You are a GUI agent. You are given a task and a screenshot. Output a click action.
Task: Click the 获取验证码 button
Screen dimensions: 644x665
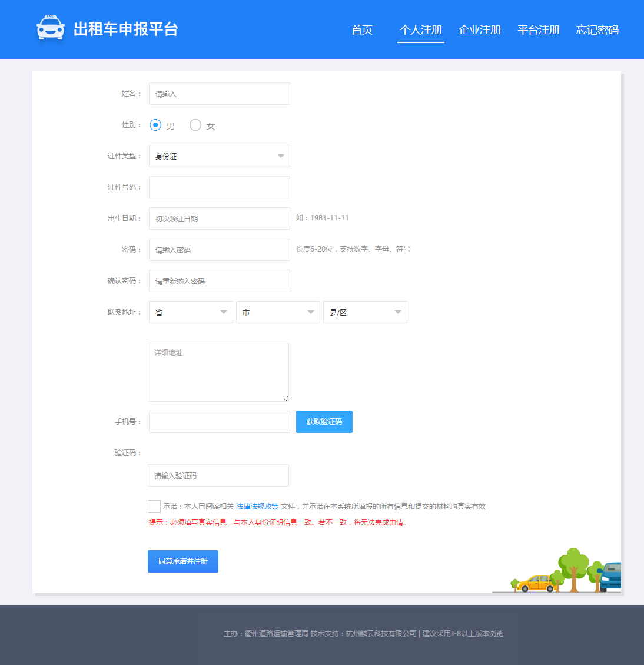[324, 422]
